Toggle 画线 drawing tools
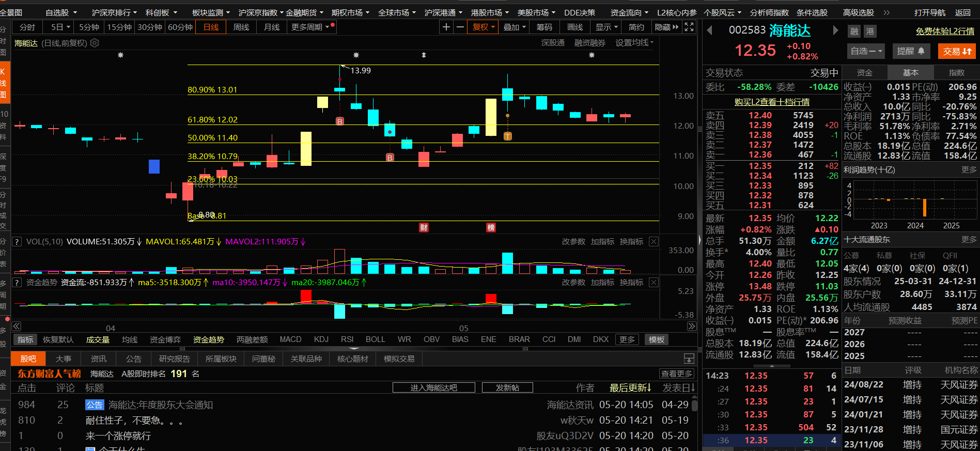 [575, 27]
